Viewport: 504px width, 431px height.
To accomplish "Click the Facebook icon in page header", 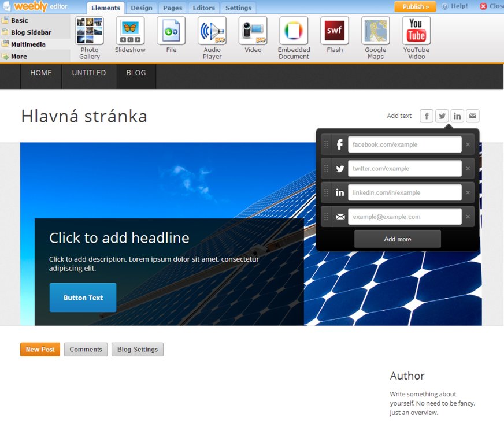I will 427,116.
